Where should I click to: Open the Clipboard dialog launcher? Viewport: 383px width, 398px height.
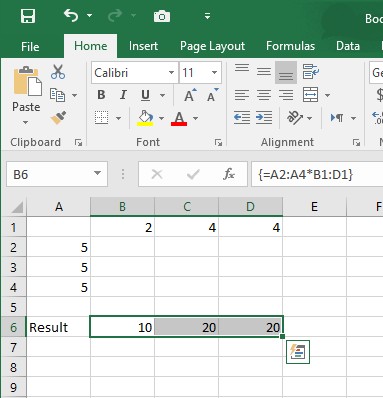[78, 143]
